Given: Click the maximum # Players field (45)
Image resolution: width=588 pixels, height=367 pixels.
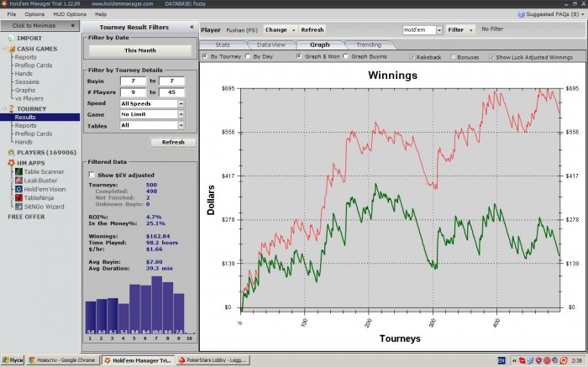Looking at the screenshot, I should tap(171, 92).
